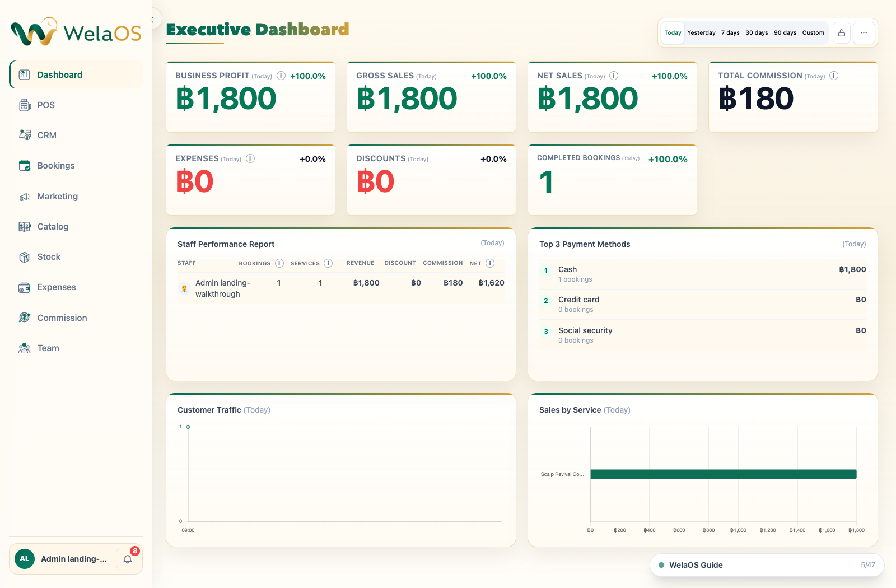Open the WelaOS Guide panel
Viewport: 896px width, 588px height.
tap(767, 565)
